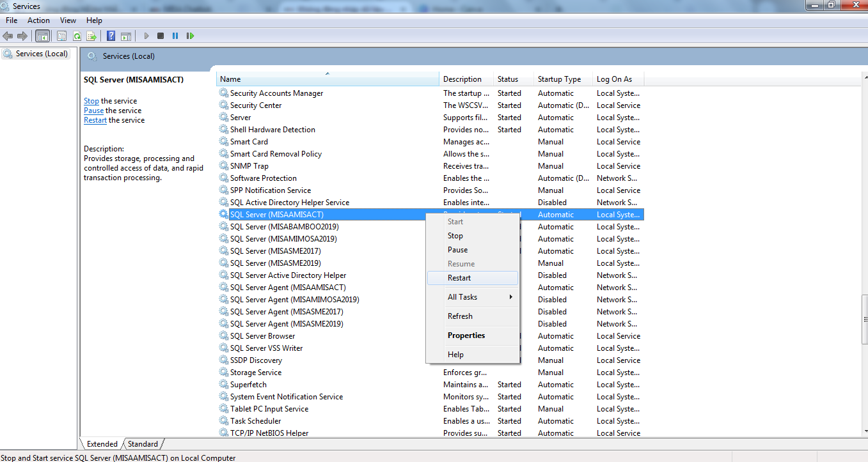The height and width of the screenshot is (462, 868).
Task: Open the Action menu
Action: coord(38,20)
